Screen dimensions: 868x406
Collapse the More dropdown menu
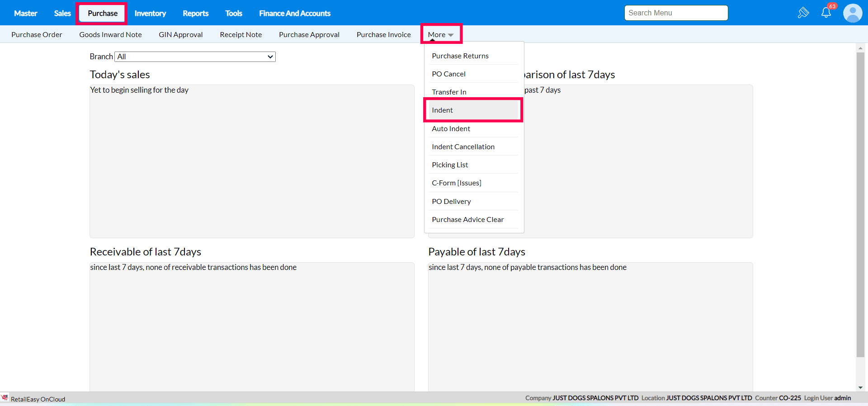point(441,34)
